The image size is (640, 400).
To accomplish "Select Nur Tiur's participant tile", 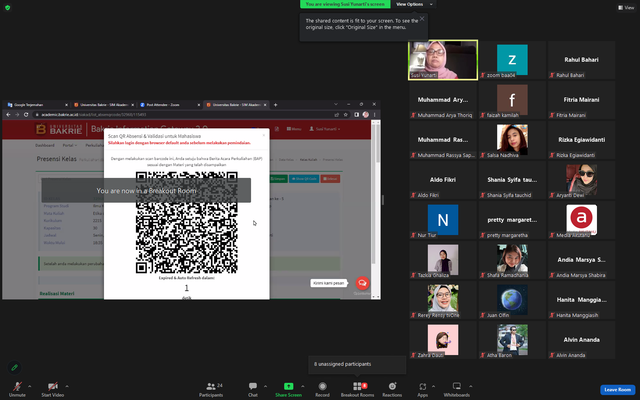I will pos(443,220).
